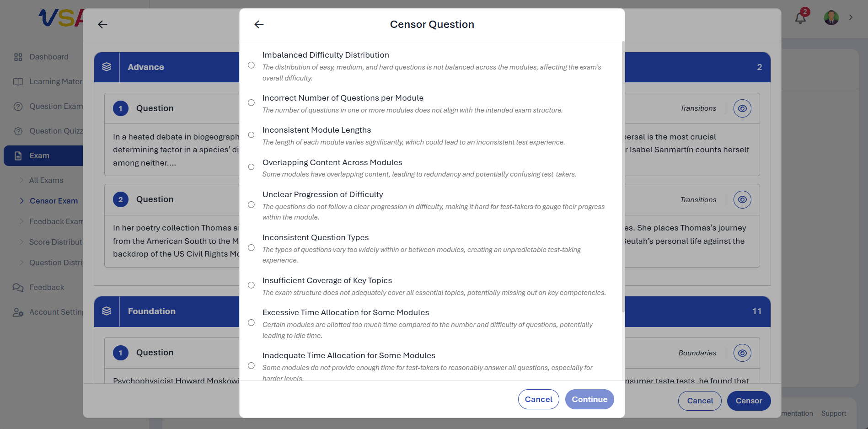Viewport: 868px width, 429px height.
Task: Click the back arrow in Censor Question dialog
Action: coord(259,24)
